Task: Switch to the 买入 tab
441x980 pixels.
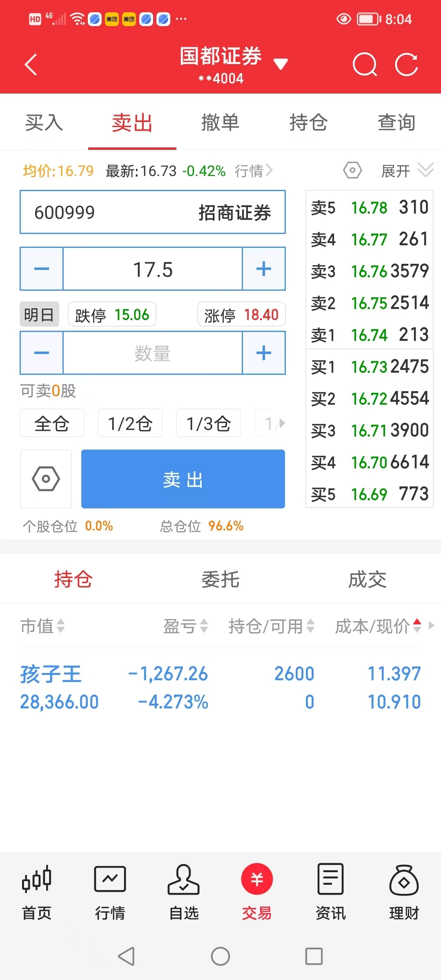Action: 44,122
